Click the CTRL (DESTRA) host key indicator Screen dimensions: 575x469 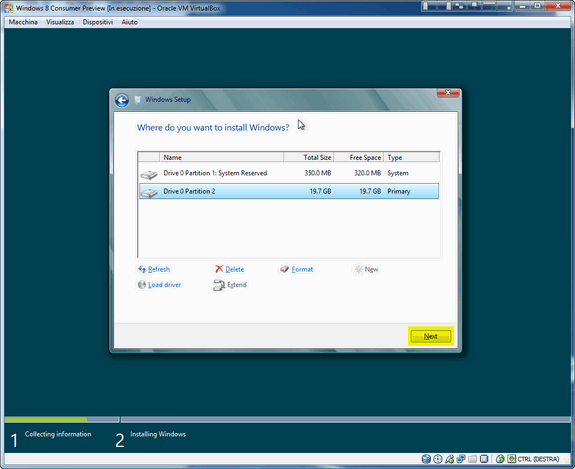click(x=538, y=459)
